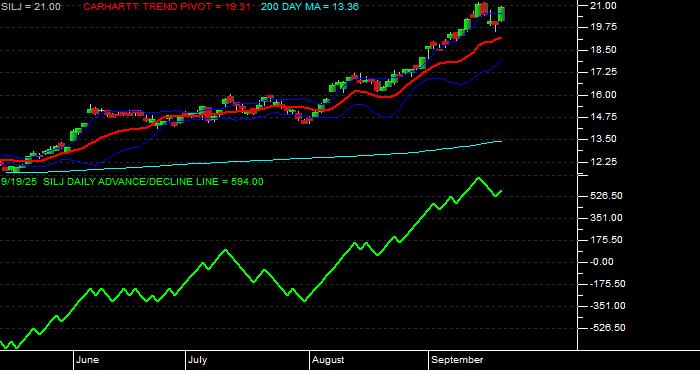The height and width of the screenshot is (370, 700).
Task: Click the 13.50 price axis value
Action: (x=603, y=139)
